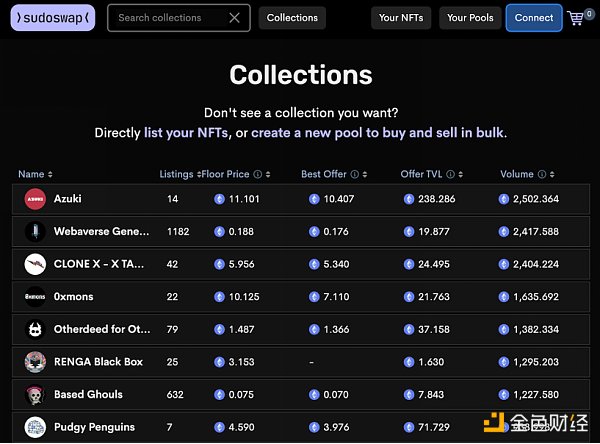Click ETH icon beside Azuki floor price

click(x=219, y=199)
